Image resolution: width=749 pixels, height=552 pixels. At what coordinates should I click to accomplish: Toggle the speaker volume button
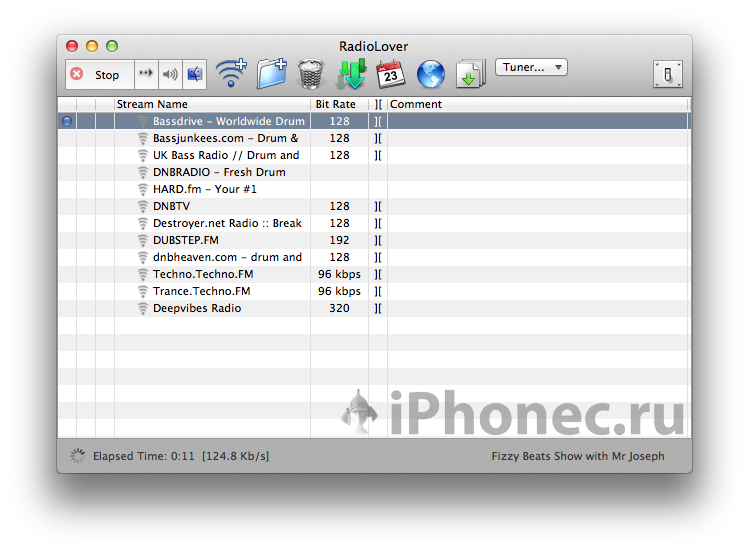click(x=170, y=74)
